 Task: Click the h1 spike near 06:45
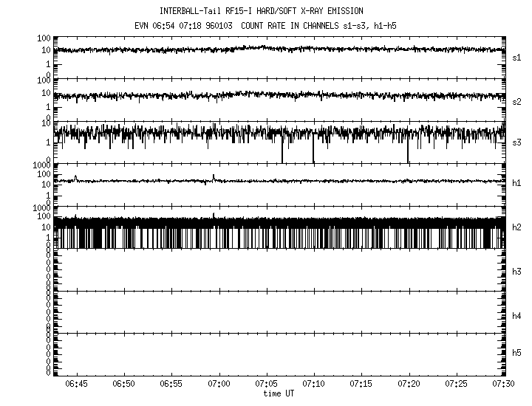75,177
